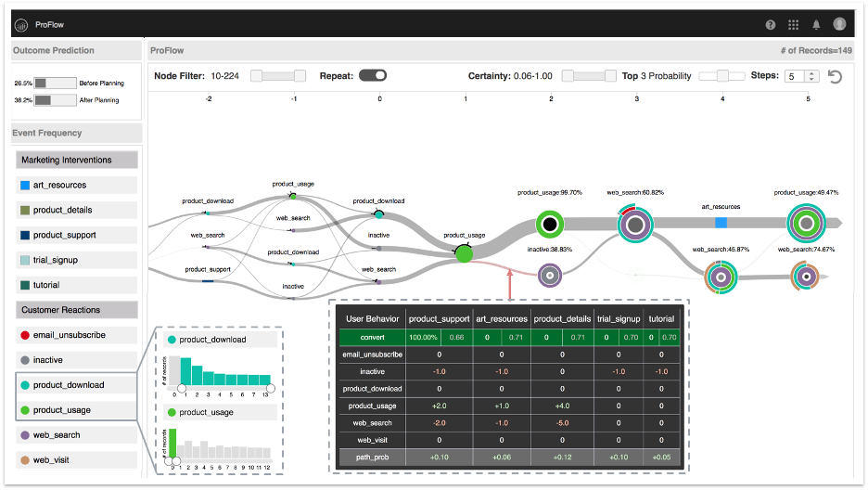Toggle the Repeat switch

click(x=373, y=75)
